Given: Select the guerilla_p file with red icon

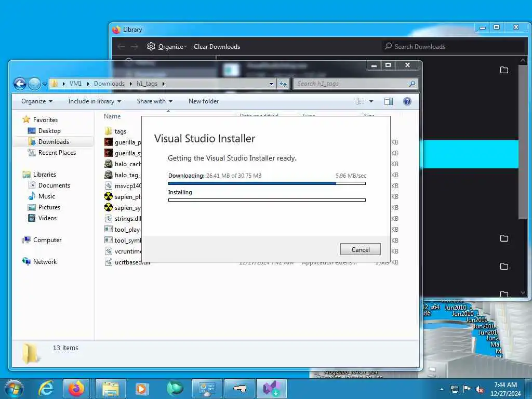Looking at the screenshot, I should 123,142.
